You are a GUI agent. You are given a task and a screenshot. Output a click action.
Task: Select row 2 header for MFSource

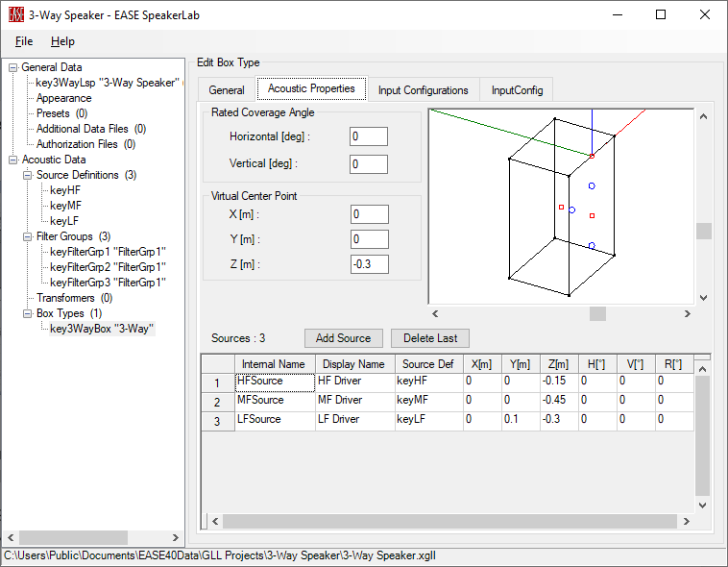217,402
